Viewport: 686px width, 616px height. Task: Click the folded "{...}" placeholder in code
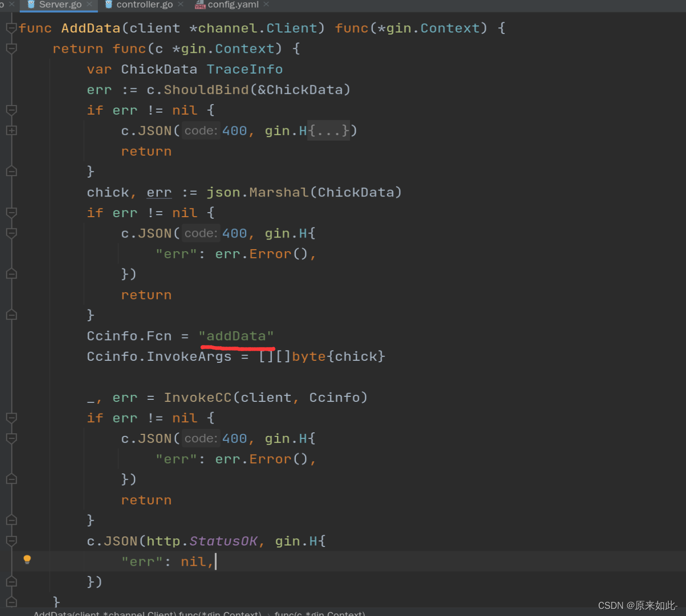point(329,131)
